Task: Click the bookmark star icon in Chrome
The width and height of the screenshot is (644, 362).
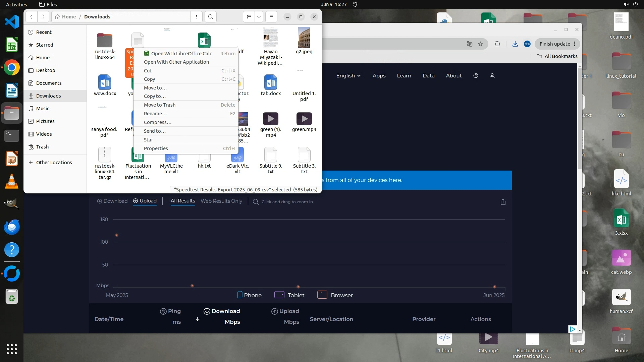Action: pyautogui.click(x=480, y=44)
